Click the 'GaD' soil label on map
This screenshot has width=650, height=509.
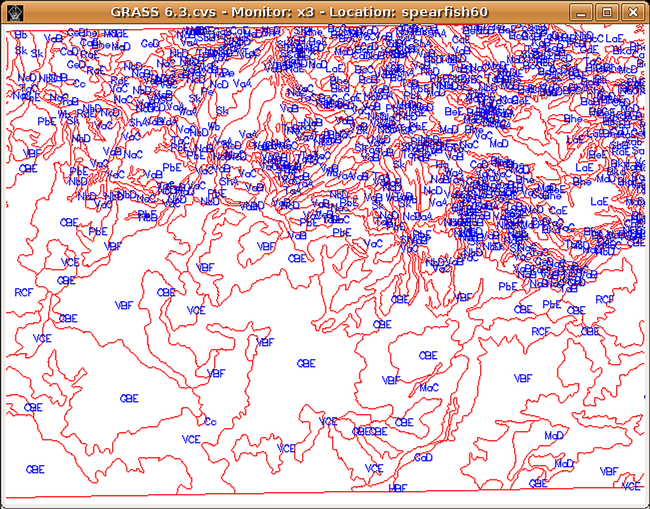(x=423, y=457)
